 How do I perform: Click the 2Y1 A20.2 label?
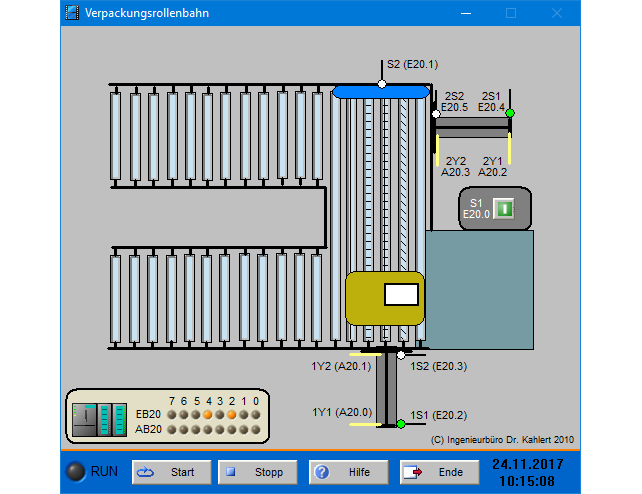tap(493, 167)
